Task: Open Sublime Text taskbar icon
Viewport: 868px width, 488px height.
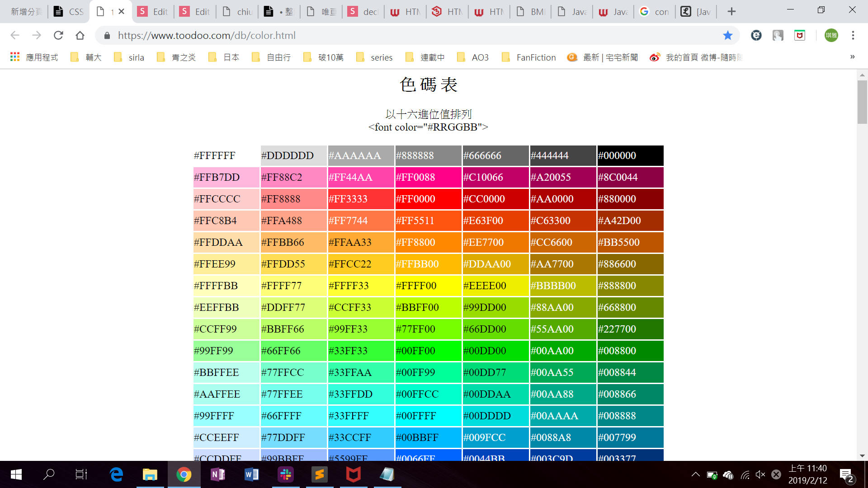Action: coord(320,474)
